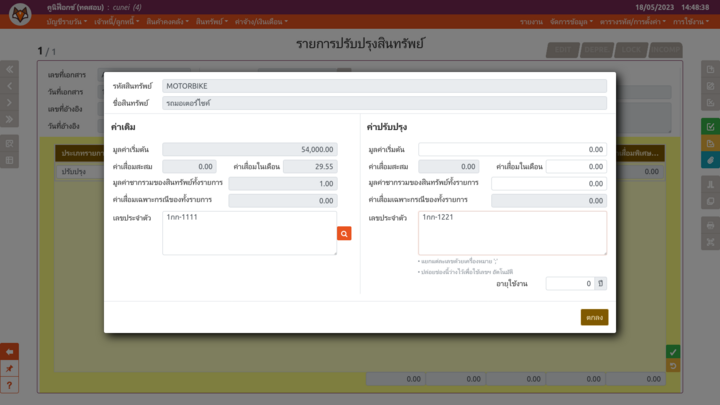This screenshot has height=405, width=720.
Task: Click the table list icon in left sidebar
Action: pyautogui.click(x=9, y=160)
